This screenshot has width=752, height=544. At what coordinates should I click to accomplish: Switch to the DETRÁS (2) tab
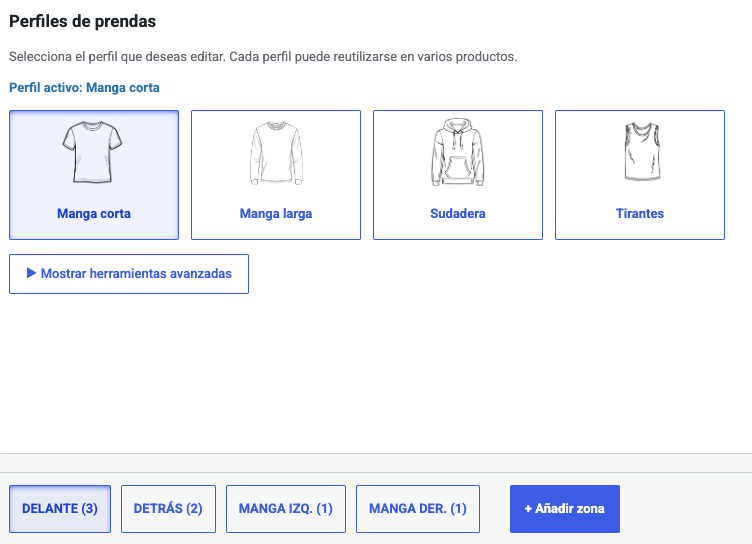tap(168, 509)
